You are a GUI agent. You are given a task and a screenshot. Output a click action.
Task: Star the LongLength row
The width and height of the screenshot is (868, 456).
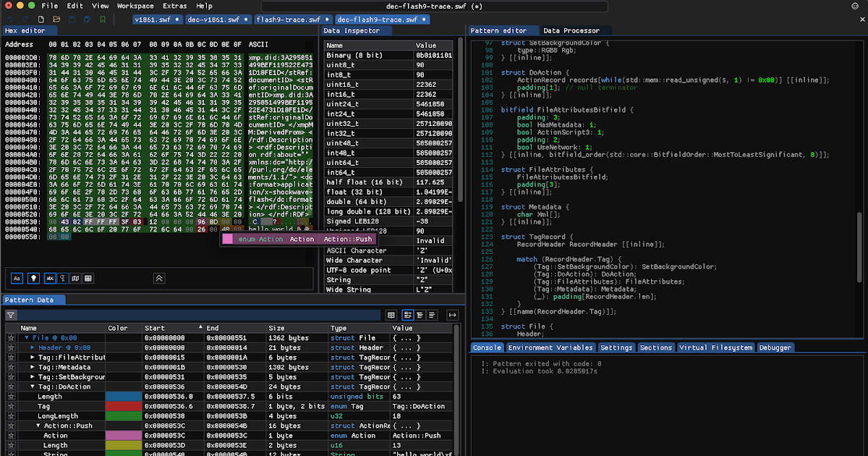point(11,416)
